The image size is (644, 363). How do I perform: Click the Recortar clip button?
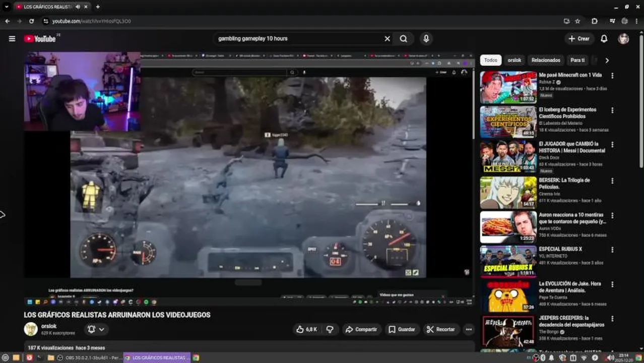click(441, 329)
